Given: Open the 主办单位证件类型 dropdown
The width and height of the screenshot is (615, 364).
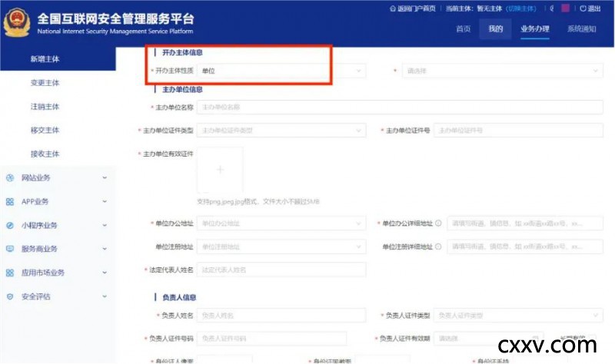Looking at the screenshot, I should pyautogui.click(x=281, y=131).
